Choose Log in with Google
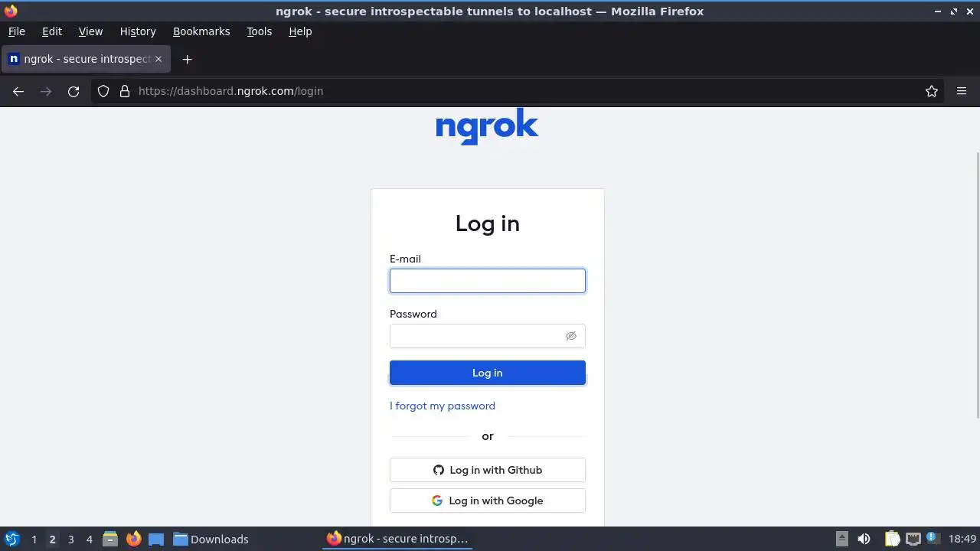Image resolution: width=980 pixels, height=551 pixels. (x=488, y=500)
